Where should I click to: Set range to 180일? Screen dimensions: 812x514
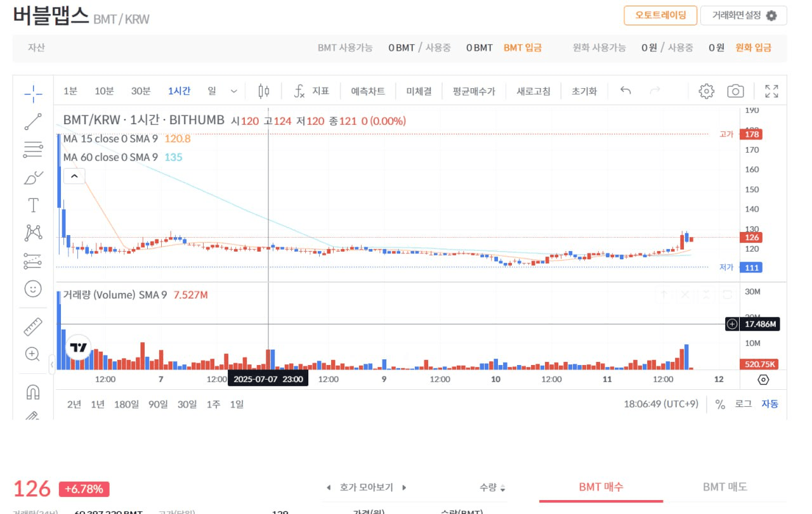coord(126,404)
